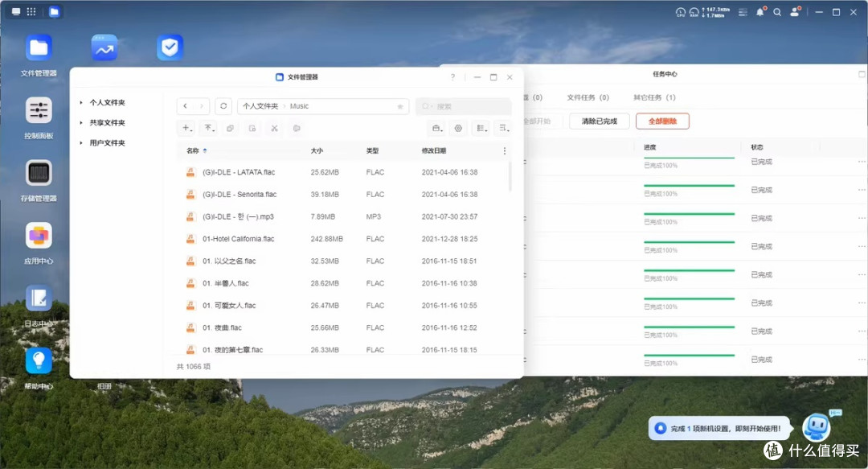
Task: Switch to 其它任务 (1) tab in Task Center
Action: click(654, 97)
